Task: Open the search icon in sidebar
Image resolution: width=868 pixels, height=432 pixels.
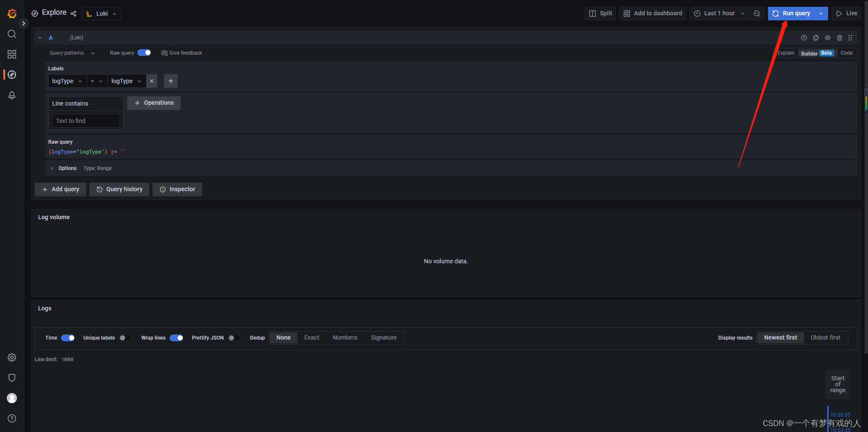Action: (12, 34)
